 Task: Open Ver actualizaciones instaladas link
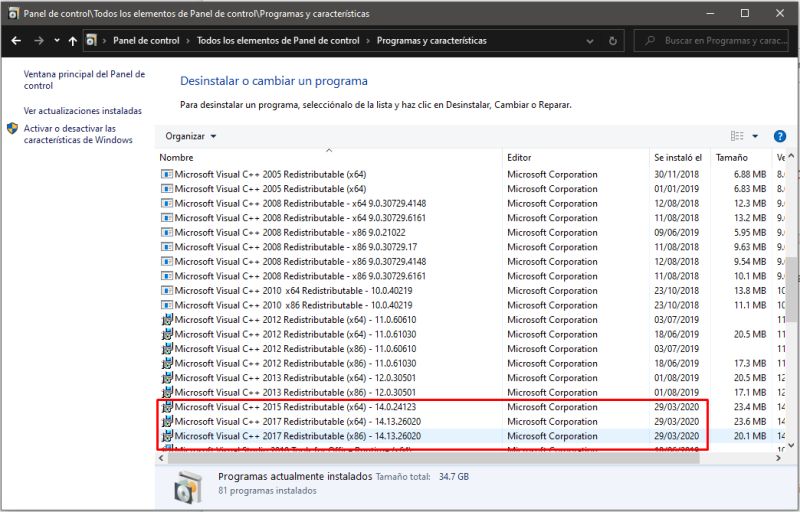click(83, 111)
